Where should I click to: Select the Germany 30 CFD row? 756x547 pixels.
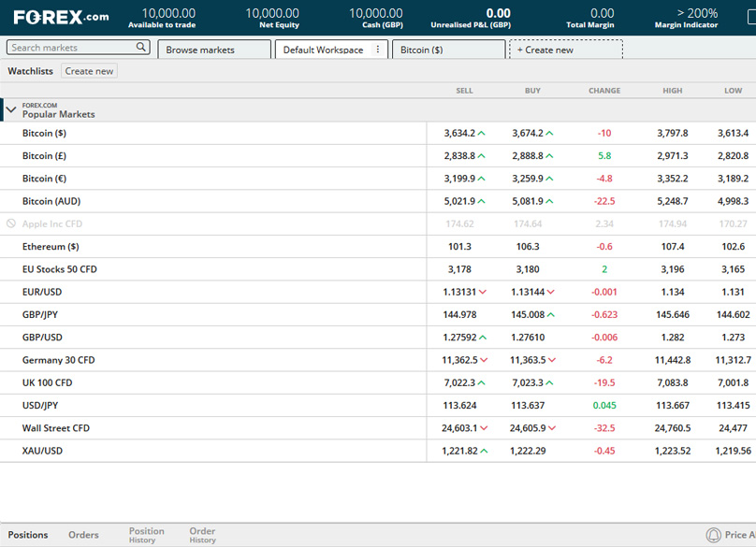point(378,360)
